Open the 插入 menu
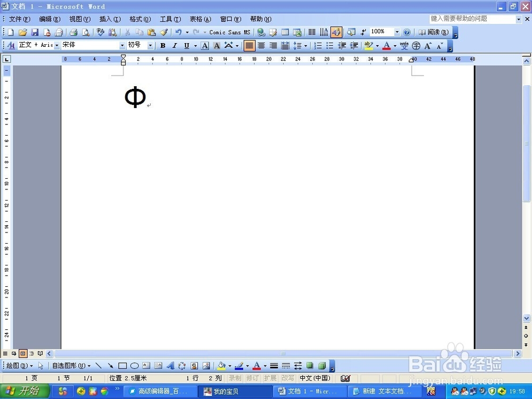The image size is (532, 399). pyautogui.click(x=110, y=19)
